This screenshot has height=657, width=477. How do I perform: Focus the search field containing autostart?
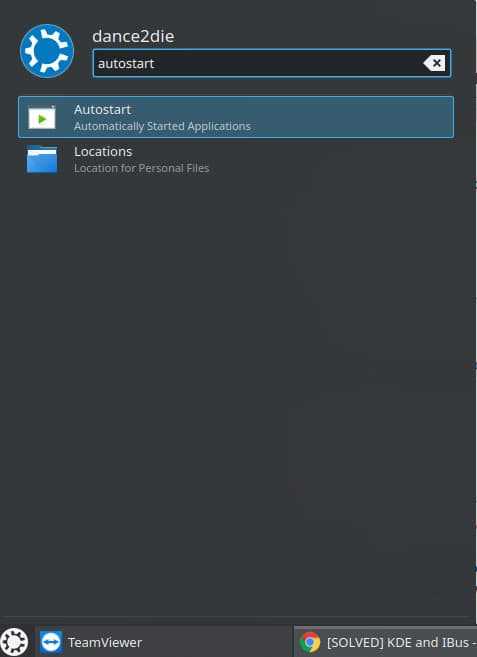[x=272, y=63]
